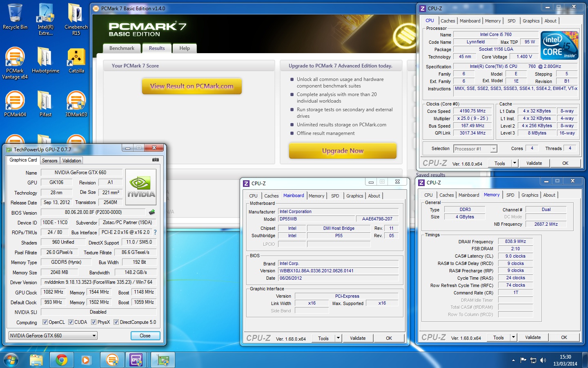
Task: Open the Pifast folder icon
Action: coord(45,104)
